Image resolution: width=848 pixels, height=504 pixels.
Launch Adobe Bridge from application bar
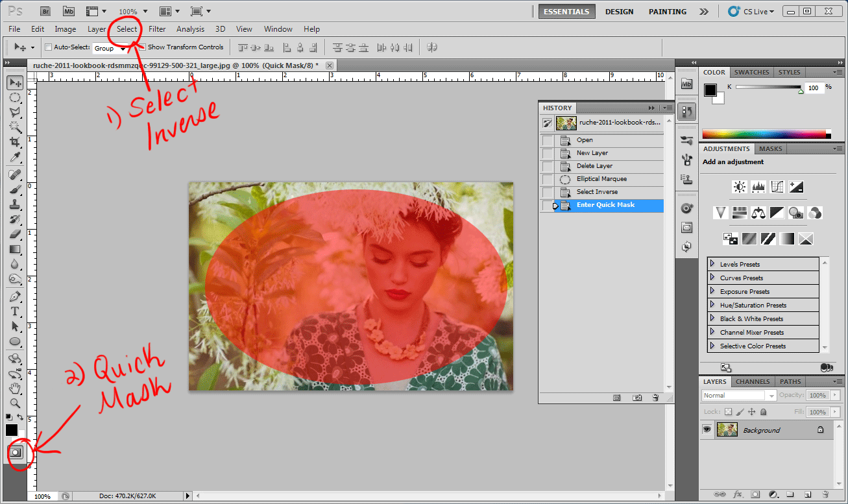pos(45,11)
